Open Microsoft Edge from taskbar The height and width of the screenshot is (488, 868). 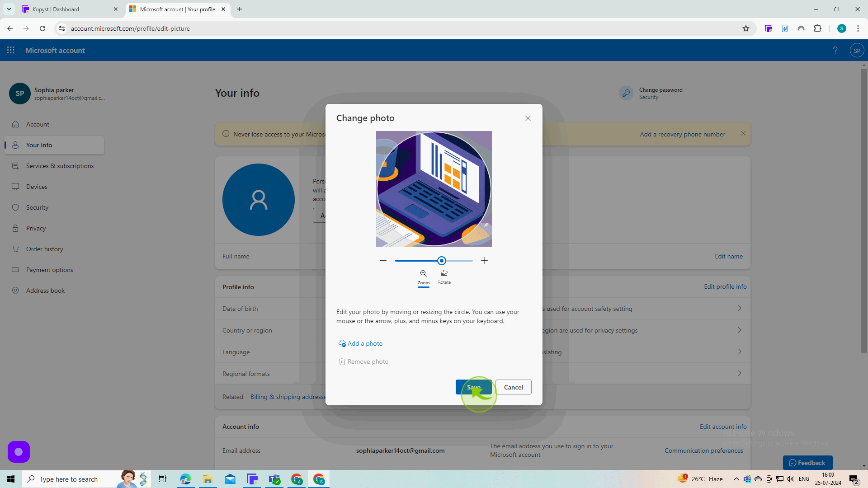click(185, 479)
